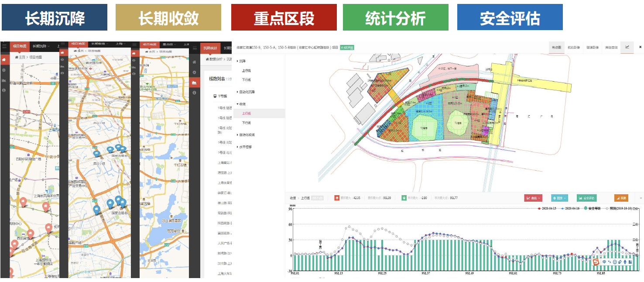The width and height of the screenshot is (644, 282).
Task: Select highlighted 上行线 under 收敛
Action: tap(259, 113)
